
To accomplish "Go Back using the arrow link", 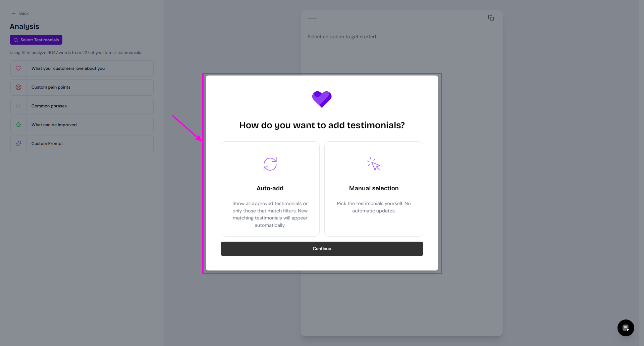I will (20, 13).
